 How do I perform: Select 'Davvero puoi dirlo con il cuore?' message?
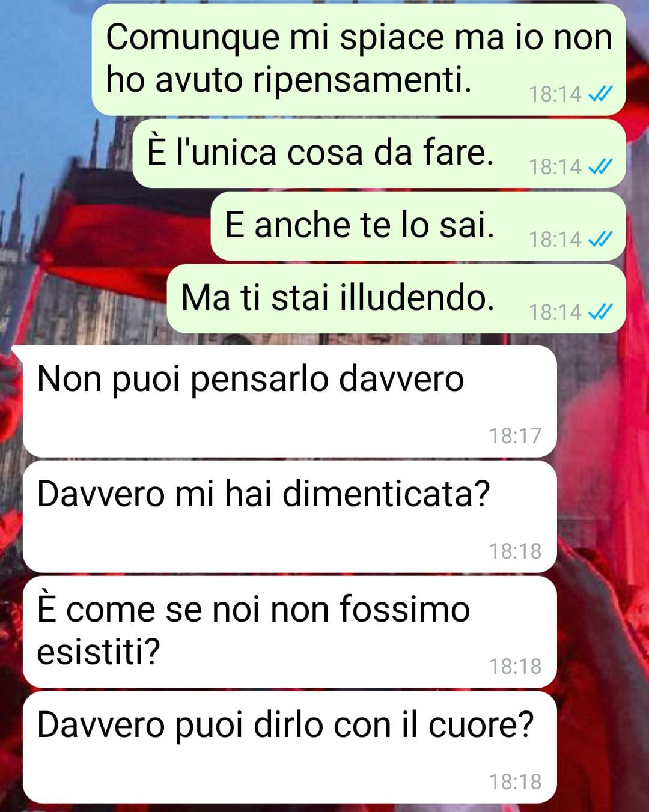click(290, 747)
